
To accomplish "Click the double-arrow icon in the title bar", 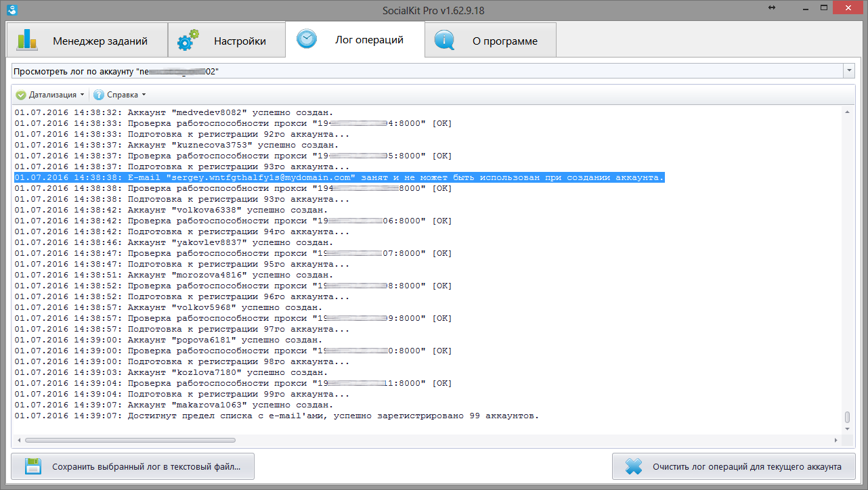I will click(772, 7).
